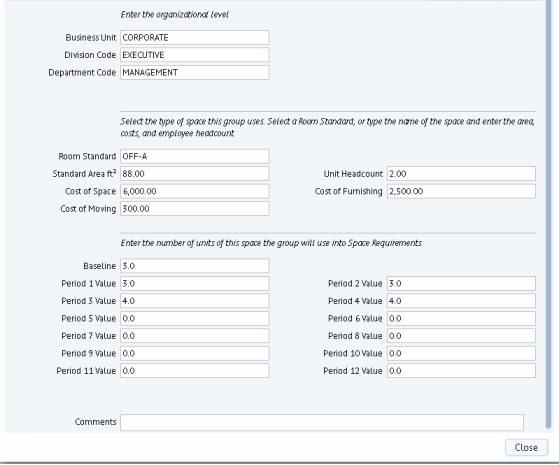
Task: Focus the Cost of Furnishing field
Action: (461, 191)
